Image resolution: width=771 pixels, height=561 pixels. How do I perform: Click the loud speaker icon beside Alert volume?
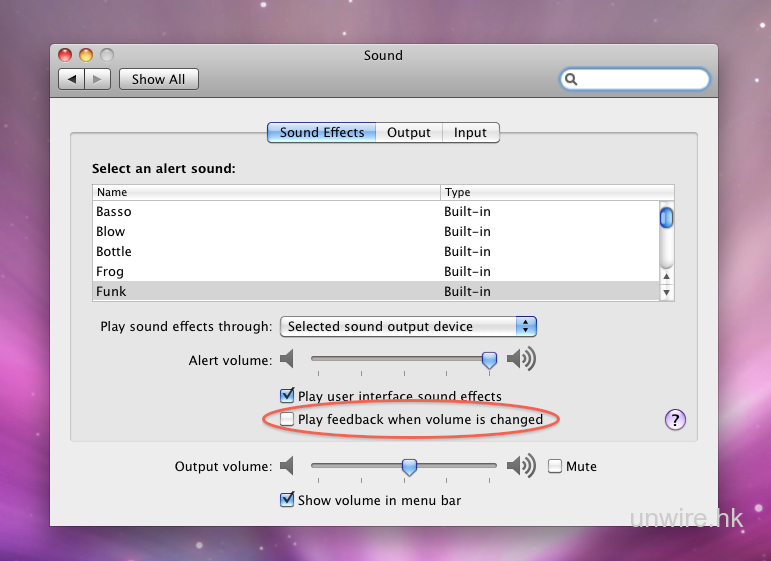521,359
